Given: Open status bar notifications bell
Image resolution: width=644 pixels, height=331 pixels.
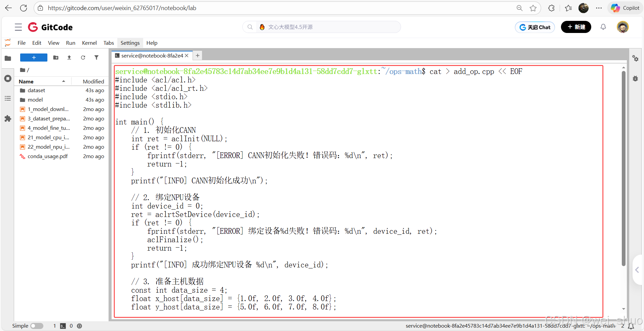Looking at the screenshot, I should [x=631, y=326].
